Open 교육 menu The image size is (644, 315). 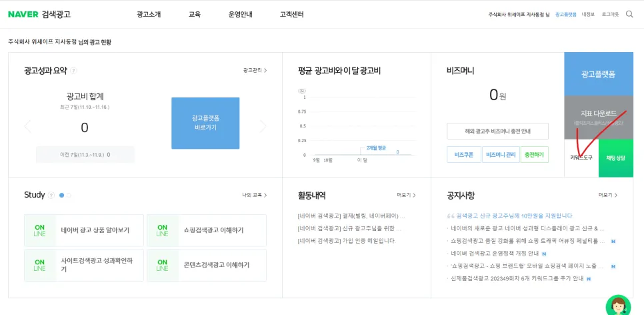[x=195, y=15]
